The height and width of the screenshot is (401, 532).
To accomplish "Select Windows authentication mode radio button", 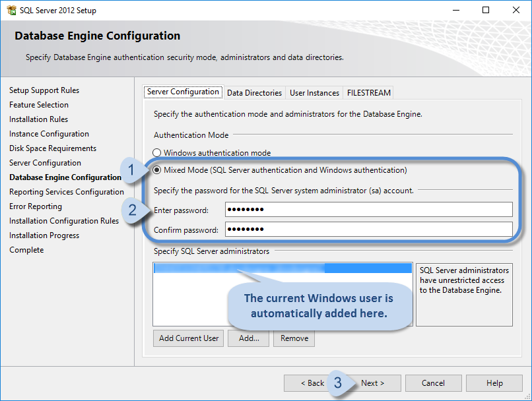I will click(157, 153).
